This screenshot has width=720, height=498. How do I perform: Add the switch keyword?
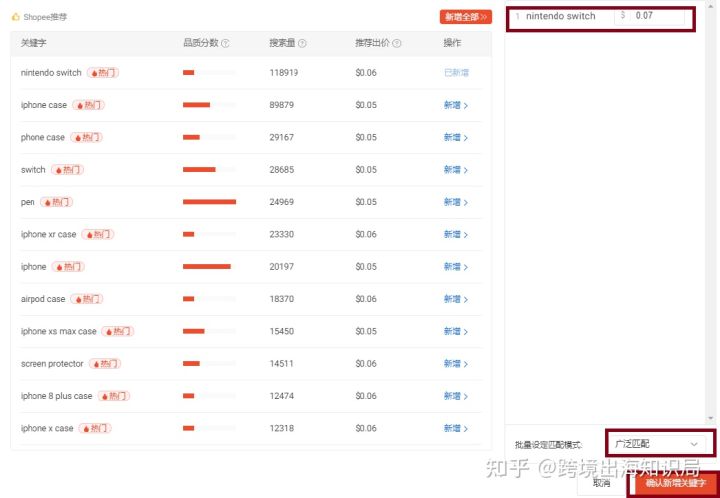point(456,170)
